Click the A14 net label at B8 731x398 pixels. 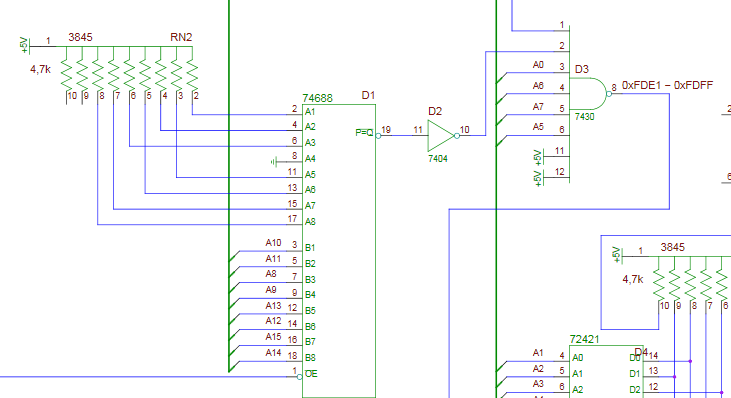click(274, 353)
